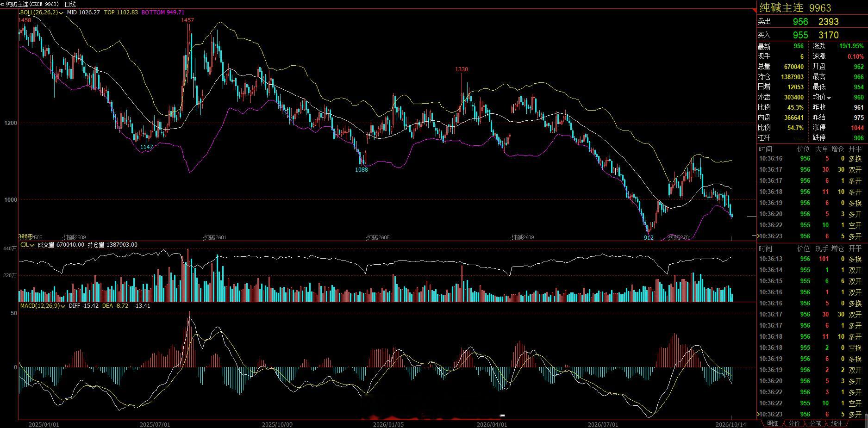Click the 纯碱2605 contract marker
The width and height of the screenshot is (868, 428).
click(379, 237)
